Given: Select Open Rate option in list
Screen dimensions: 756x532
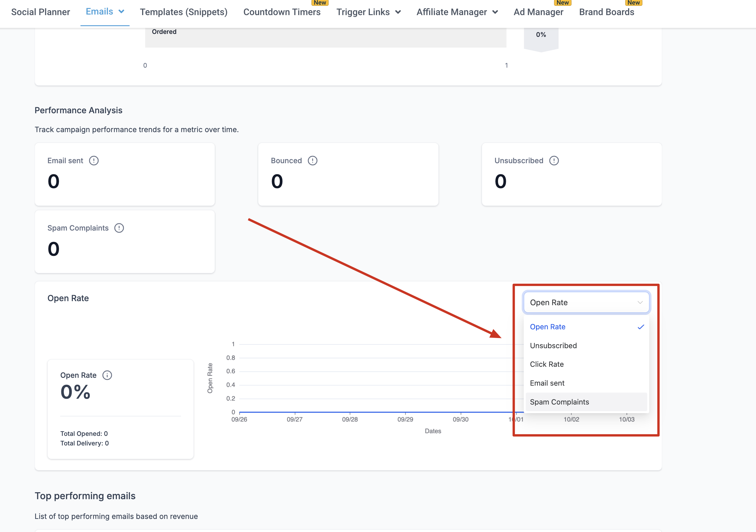Looking at the screenshot, I should coord(547,327).
